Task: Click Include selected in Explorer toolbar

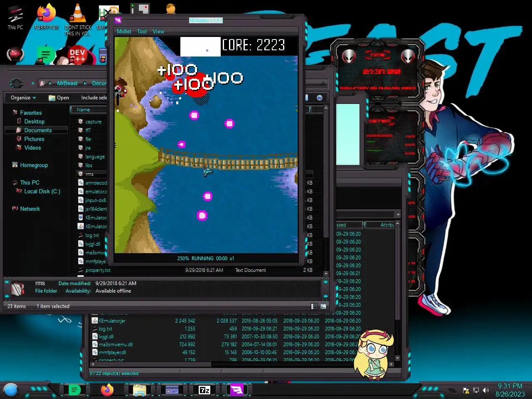Action: (94, 98)
